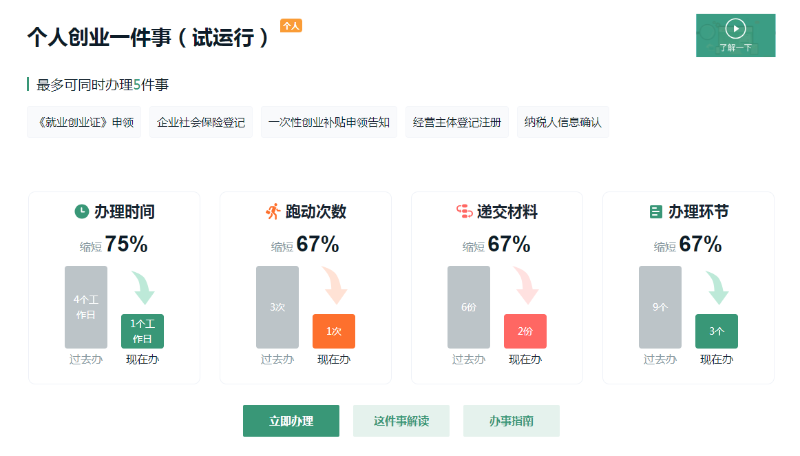Select the 一次性创业补贴申领告知 tag
Viewport: 800px width, 456px height.
(329, 122)
